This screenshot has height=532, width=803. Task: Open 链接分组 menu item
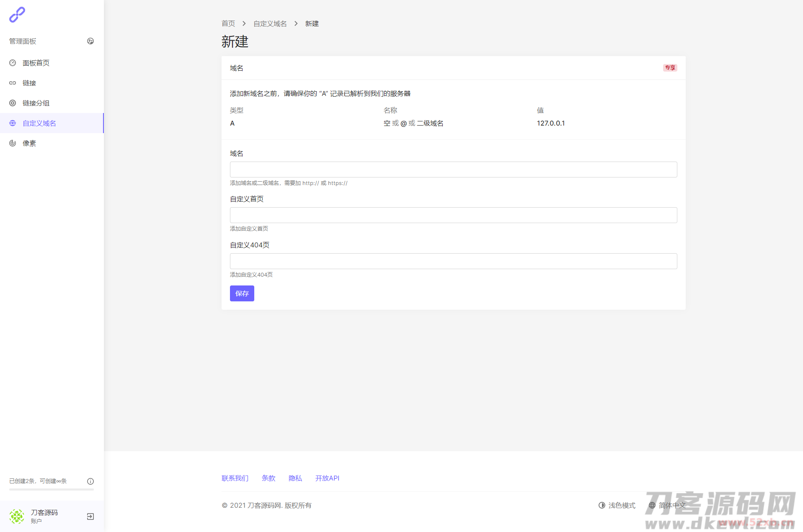tap(36, 103)
